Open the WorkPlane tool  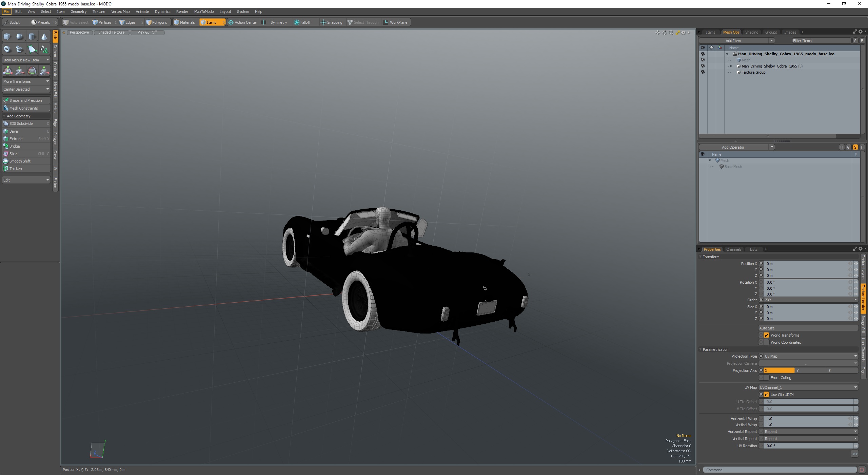(x=395, y=22)
